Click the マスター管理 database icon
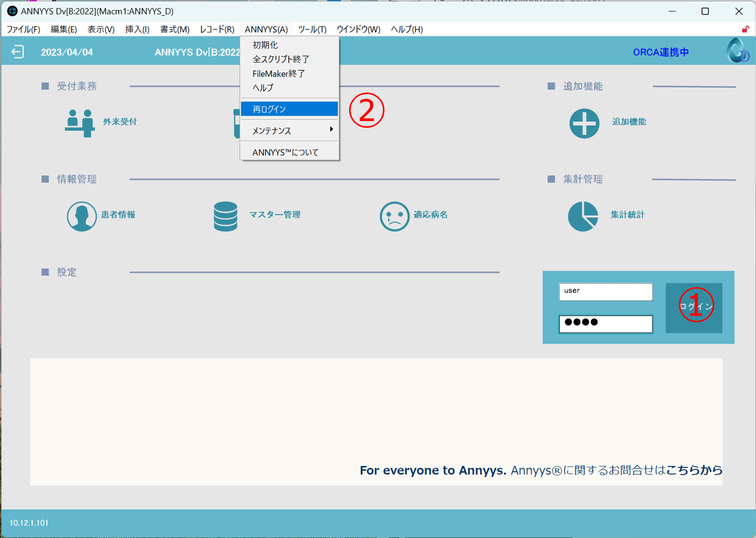 pyautogui.click(x=225, y=216)
